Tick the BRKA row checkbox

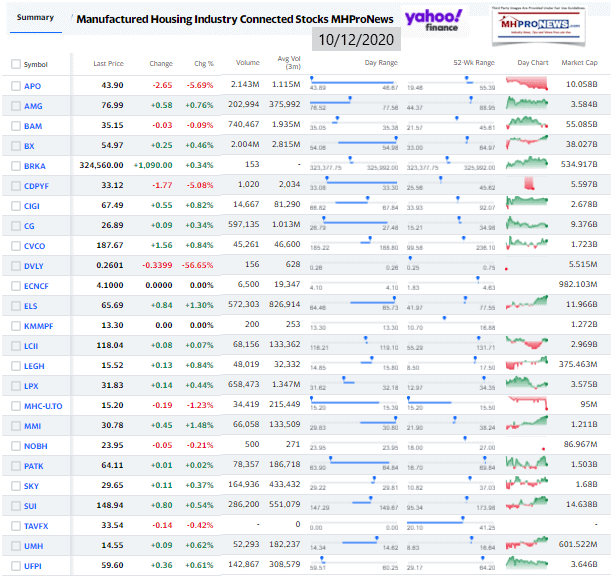click(x=15, y=164)
